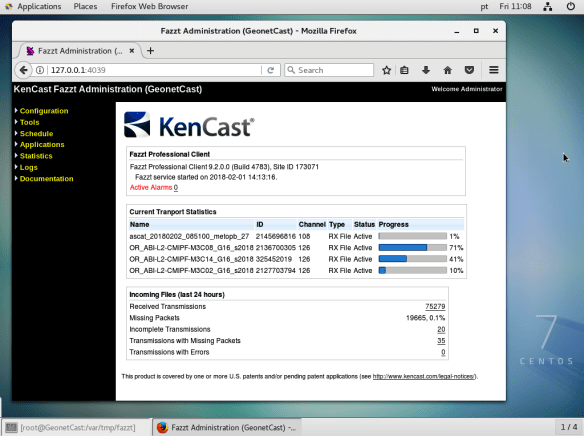Expand Documentation menu arrow
This screenshot has width=584, height=436.
(x=16, y=178)
